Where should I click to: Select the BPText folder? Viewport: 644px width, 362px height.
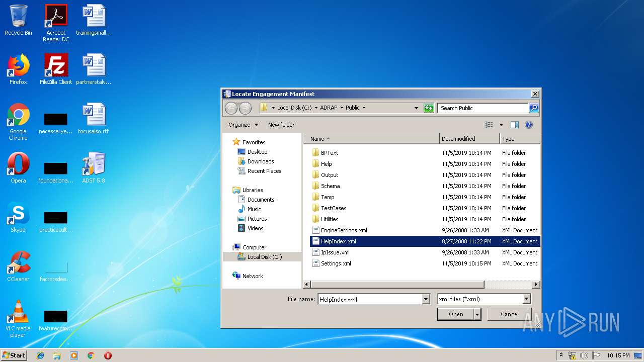pyautogui.click(x=425, y=153)
